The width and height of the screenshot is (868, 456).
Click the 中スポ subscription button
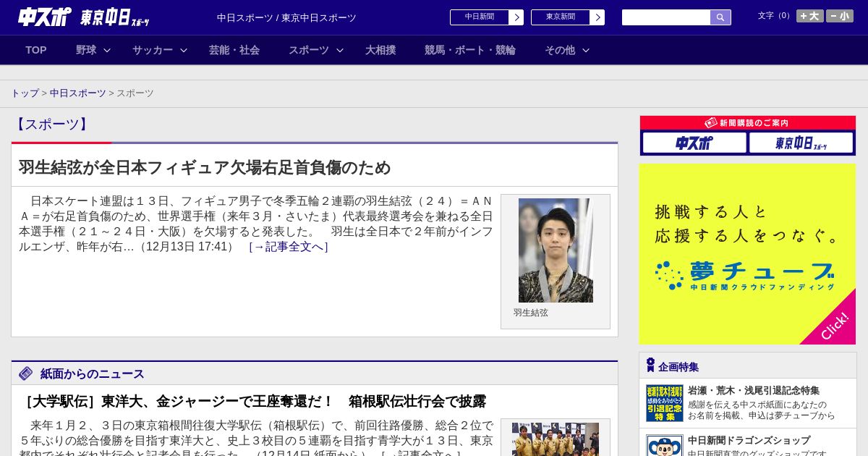pos(694,143)
